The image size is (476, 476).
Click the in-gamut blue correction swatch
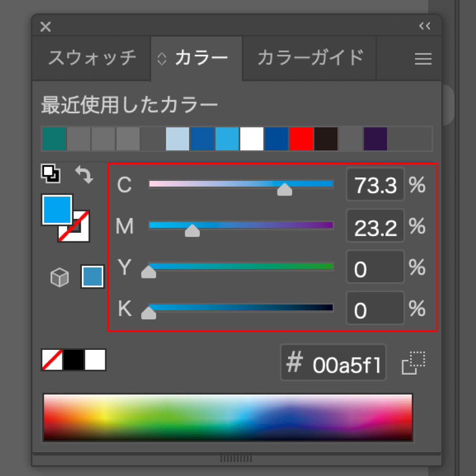tap(92, 277)
